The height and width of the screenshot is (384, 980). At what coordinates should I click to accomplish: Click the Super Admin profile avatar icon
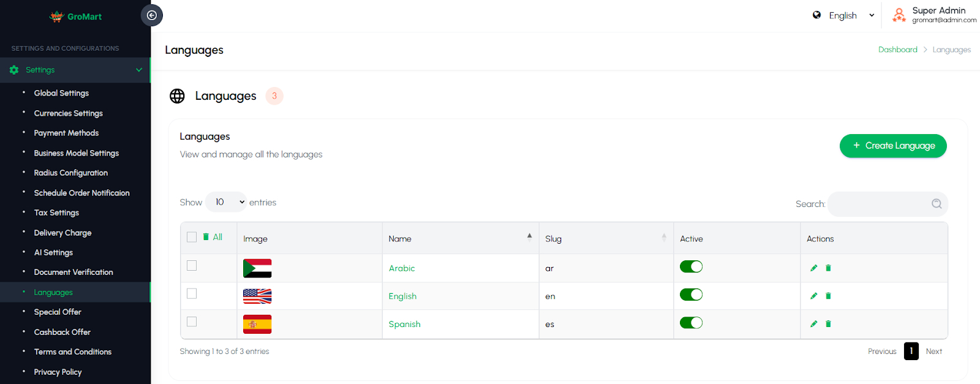(x=899, y=15)
